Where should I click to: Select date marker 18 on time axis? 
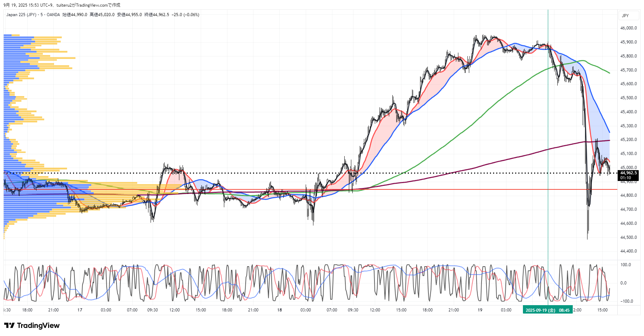coord(279,310)
